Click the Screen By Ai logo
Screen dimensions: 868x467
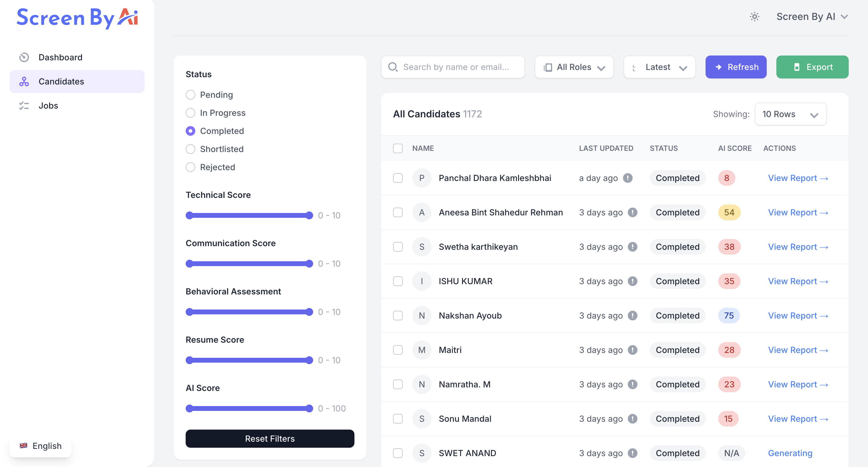[77, 17]
